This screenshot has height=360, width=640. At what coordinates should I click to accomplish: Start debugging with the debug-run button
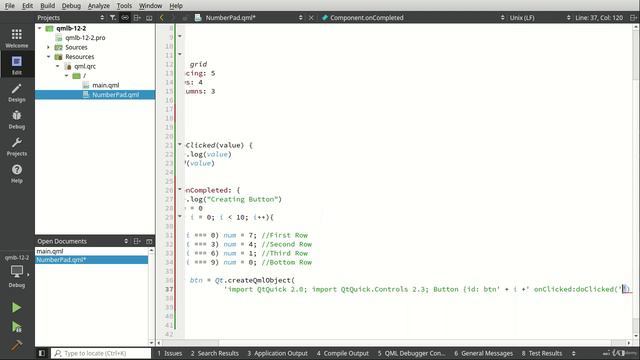point(16,327)
